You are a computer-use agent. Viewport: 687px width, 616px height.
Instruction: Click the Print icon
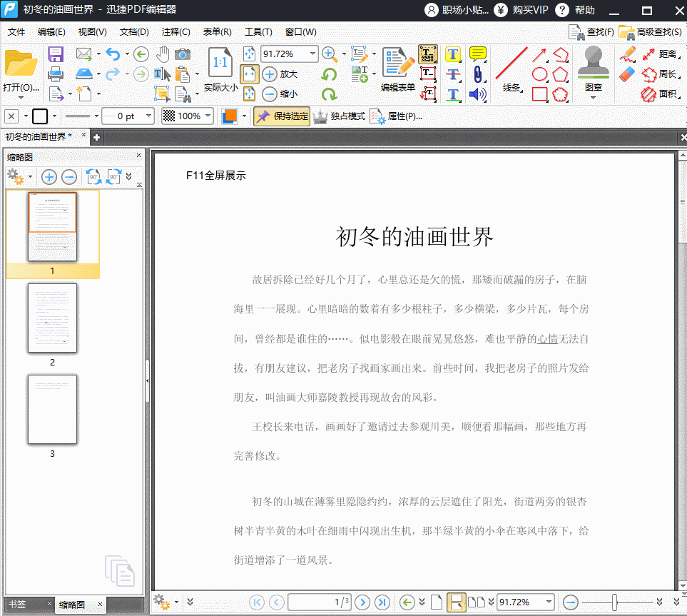coord(56,74)
